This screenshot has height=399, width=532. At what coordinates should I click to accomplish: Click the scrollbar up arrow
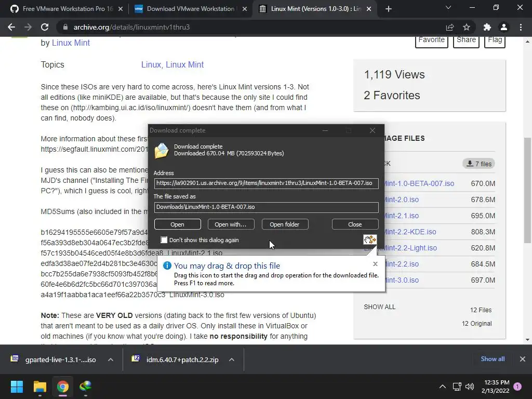(527, 42)
